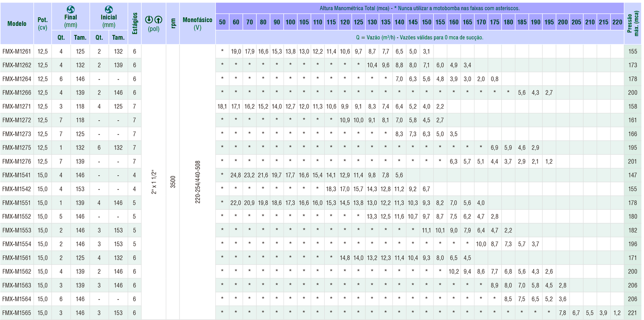Viewport: 644px width, 320px height.
Task: Select model FMX-M1562
Action: point(17,271)
